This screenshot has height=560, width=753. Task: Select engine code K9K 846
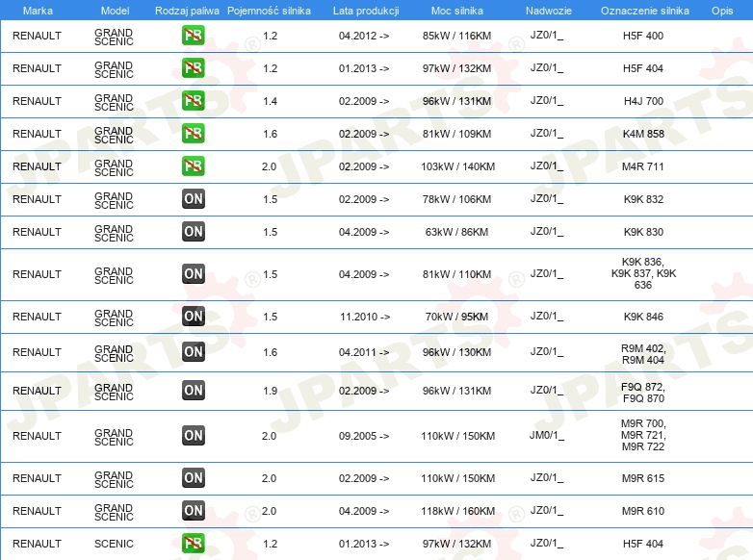(x=643, y=317)
